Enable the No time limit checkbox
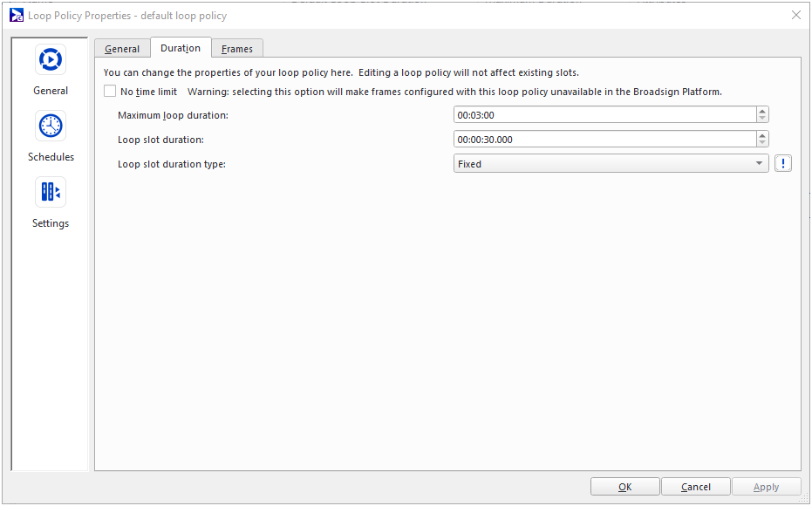Screen dimensions: 812x506 pos(110,91)
